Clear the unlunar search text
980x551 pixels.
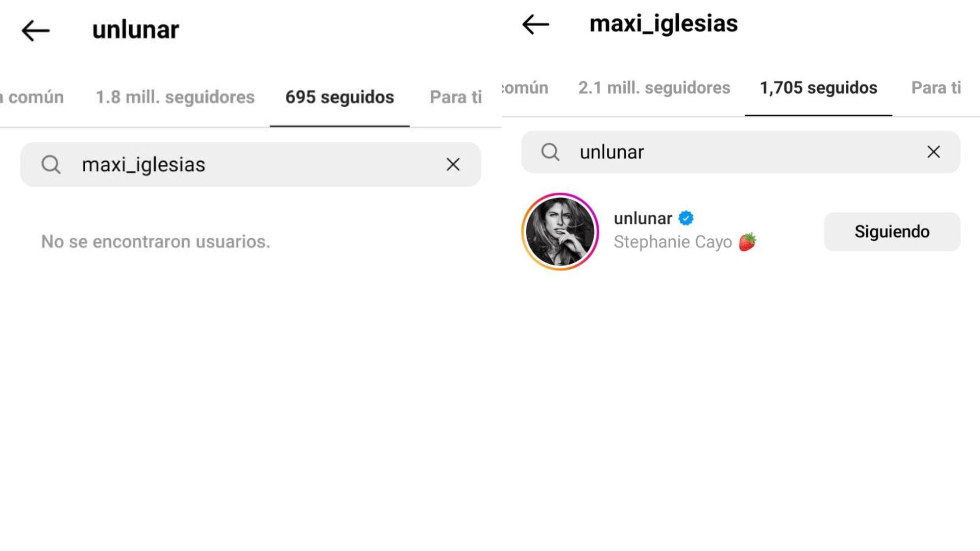(x=934, y=152)
